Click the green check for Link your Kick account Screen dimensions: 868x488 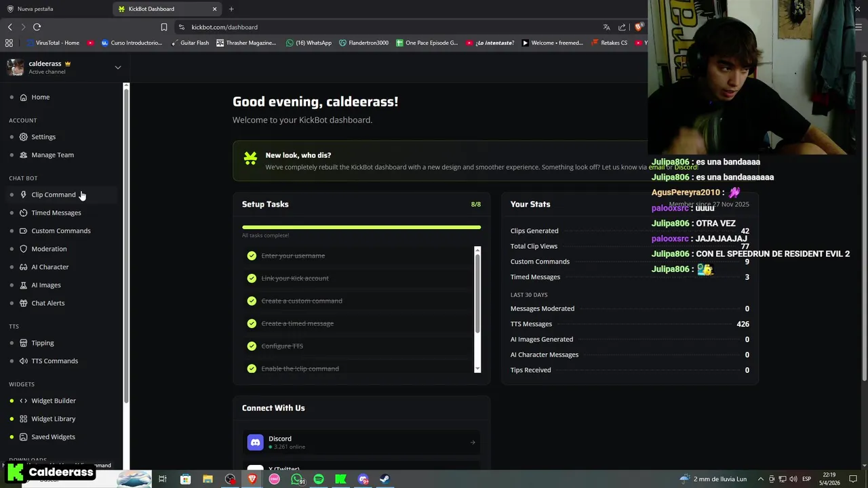pos(252,278)
